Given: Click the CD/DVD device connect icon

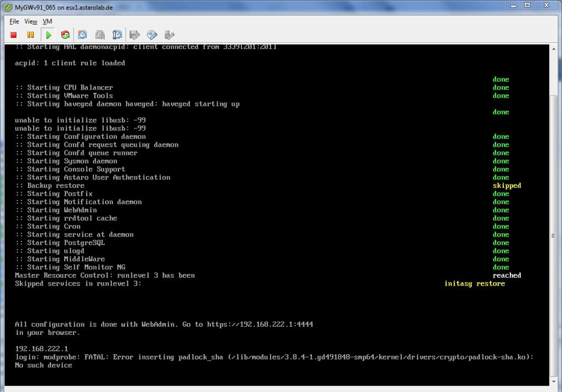Looking at the screenshot, I should [152, 35].
